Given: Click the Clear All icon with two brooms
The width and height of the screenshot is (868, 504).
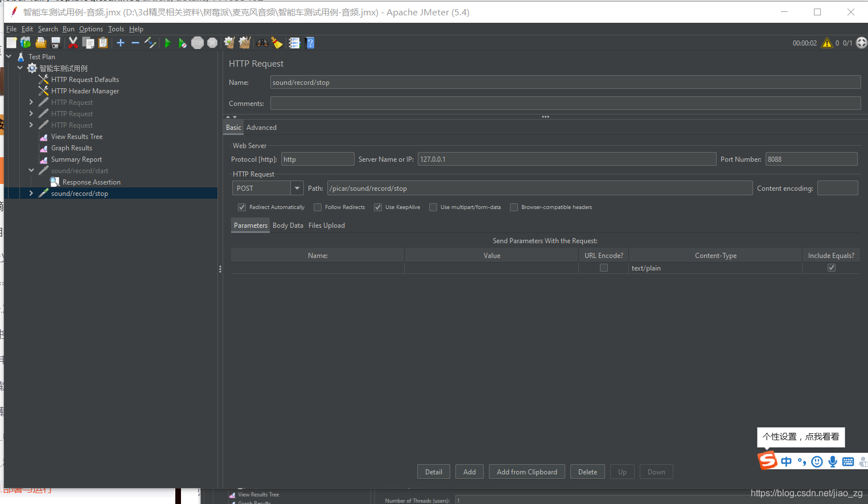Looking at the screenshot, I should pos(245,43).
